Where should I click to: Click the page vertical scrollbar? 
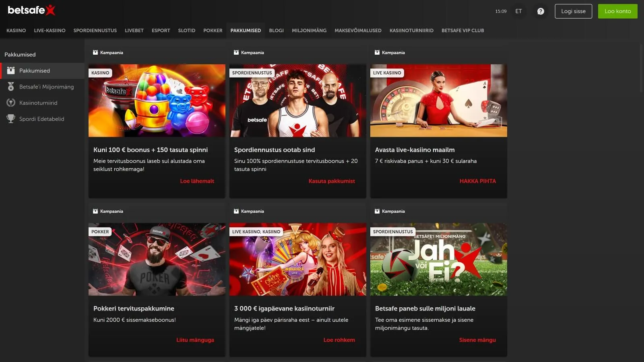[641, 68]
